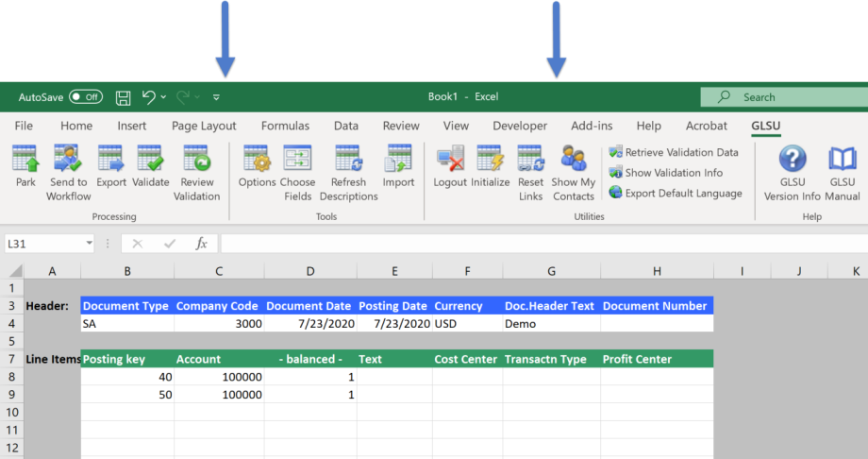Click Send to Workflow icon
Screen dimensions: 868x459
[x=69, y=173]
